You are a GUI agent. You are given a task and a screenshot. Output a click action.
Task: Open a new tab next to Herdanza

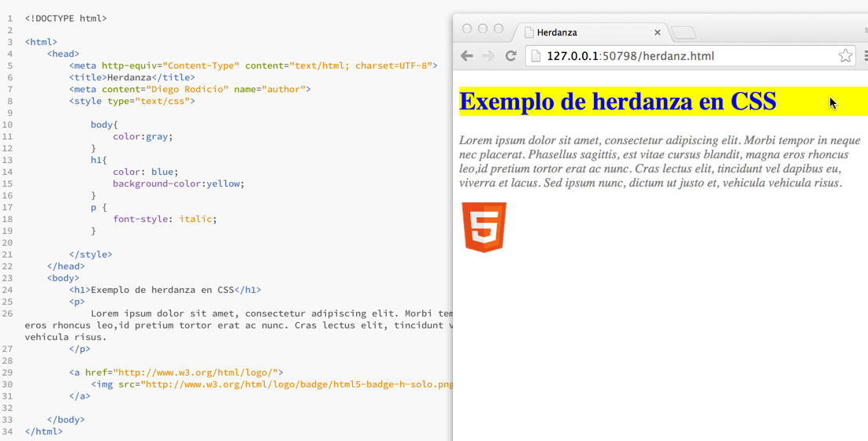(x=684, y=32)
